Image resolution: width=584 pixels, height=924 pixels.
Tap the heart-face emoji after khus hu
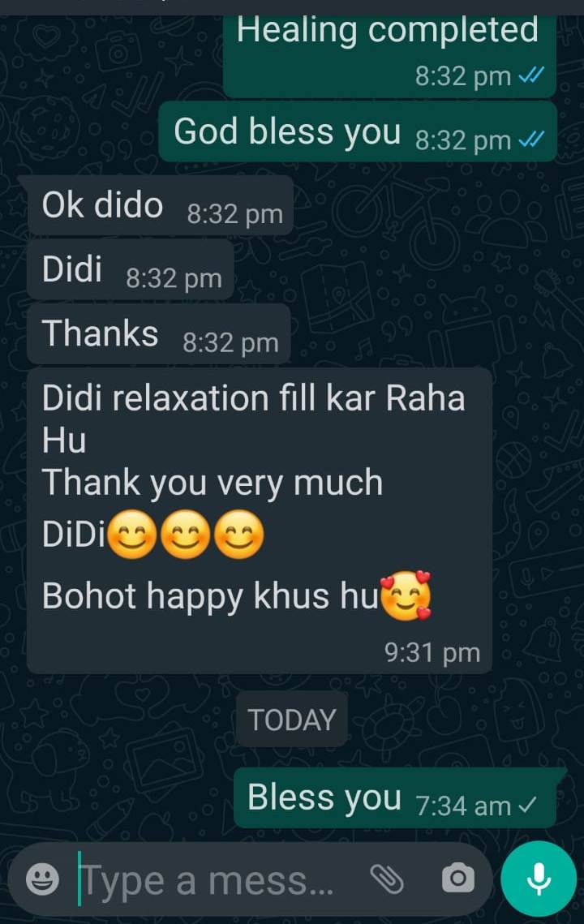(406, 595)
